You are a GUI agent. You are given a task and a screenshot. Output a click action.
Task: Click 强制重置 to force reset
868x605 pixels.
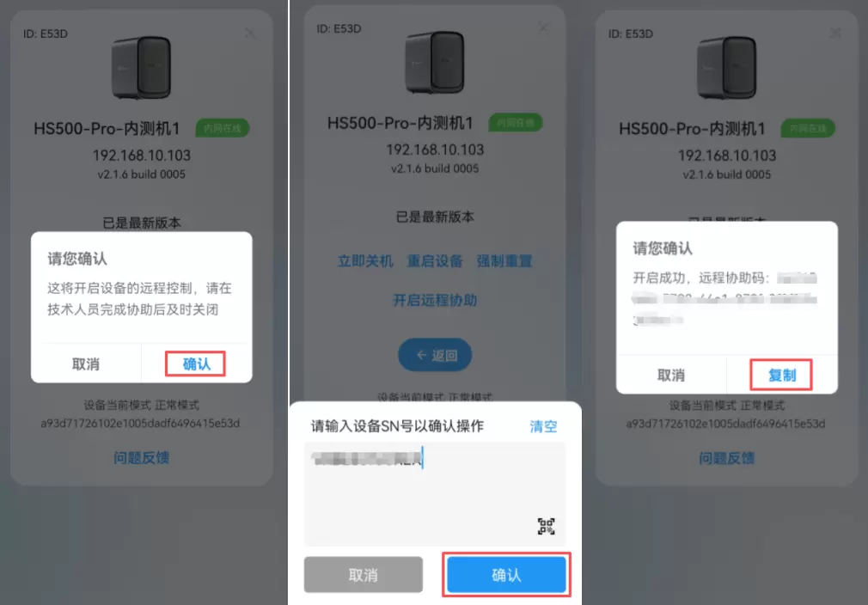coord(504,260)
